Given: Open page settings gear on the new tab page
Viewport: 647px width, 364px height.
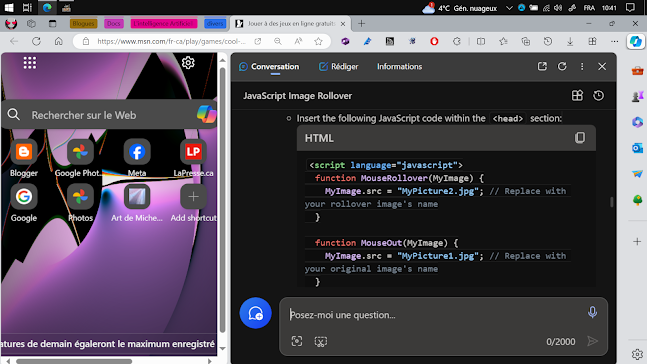Looking at the screenshot, I should click(x=188, y=63).
